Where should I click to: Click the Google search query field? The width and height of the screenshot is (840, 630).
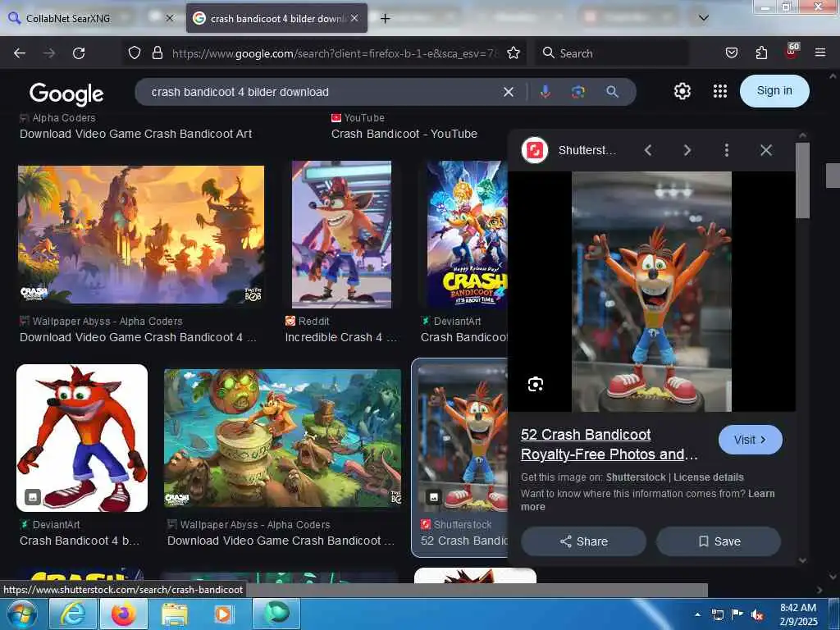coord(322,92)
